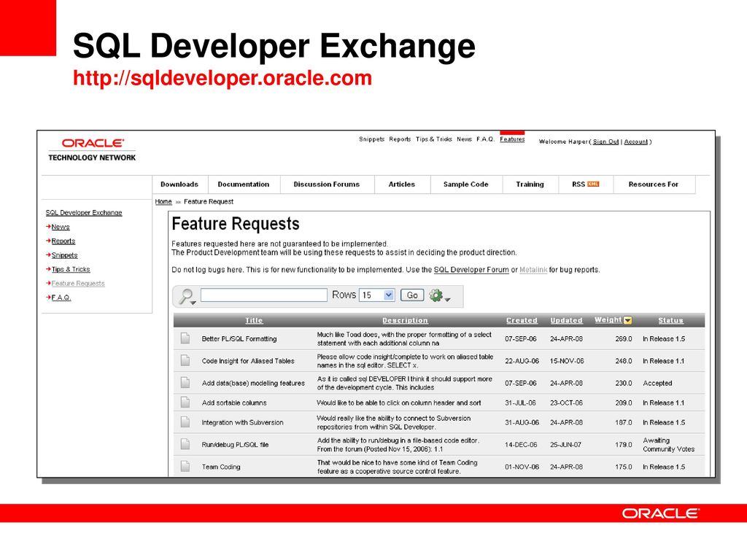Click the orange XML badge beside RSS
The image size is (747, 560).
593,184
